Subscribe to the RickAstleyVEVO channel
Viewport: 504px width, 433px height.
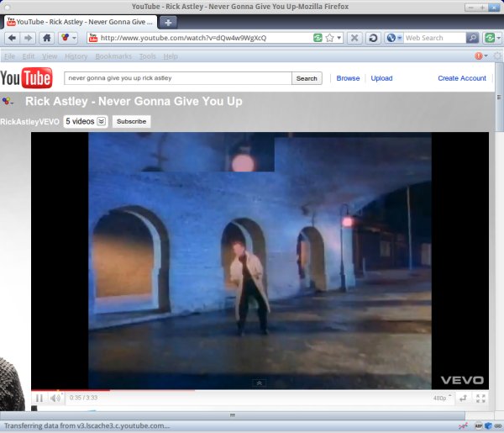click(x=132, y=121)
